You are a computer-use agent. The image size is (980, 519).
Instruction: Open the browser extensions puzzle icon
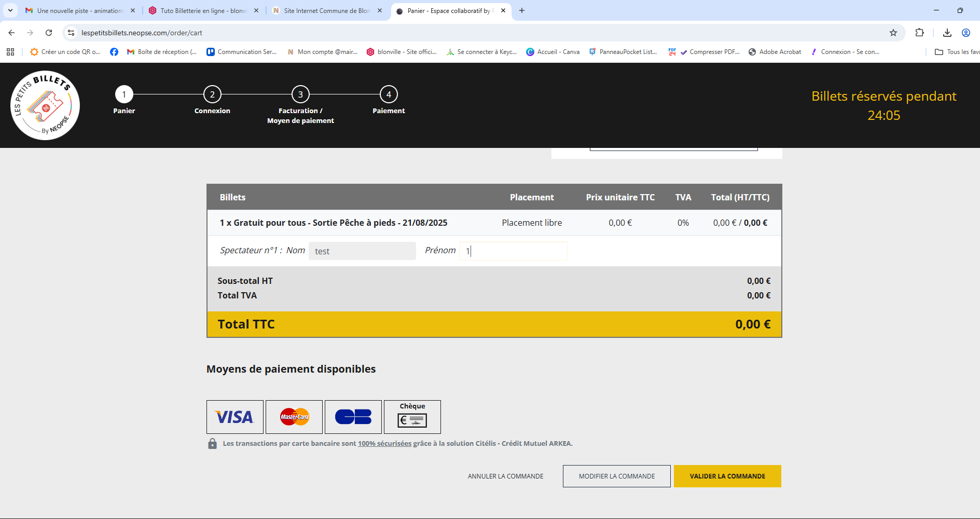(x=920, y=33)
